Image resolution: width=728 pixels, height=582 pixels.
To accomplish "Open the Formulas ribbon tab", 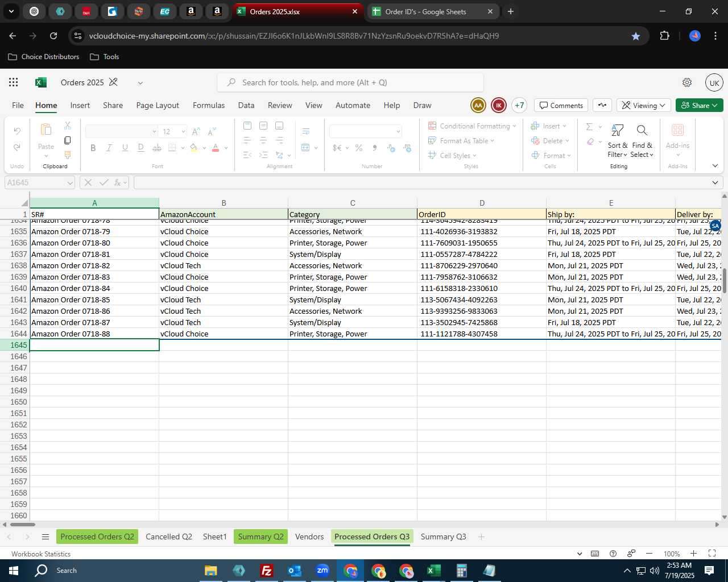I will (209, 105).
